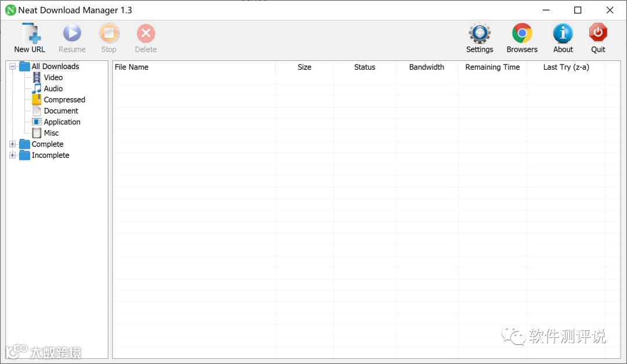The width and height of the screenshot is (627, 364).
Task: Select All Downloads in the tree
Action: pos(56,66)
